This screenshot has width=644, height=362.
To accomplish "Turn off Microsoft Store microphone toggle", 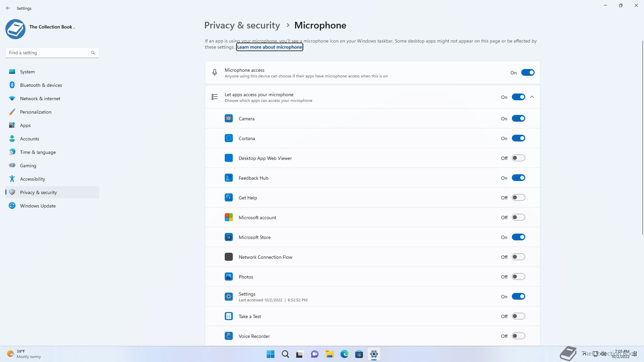I will (518, 237).
